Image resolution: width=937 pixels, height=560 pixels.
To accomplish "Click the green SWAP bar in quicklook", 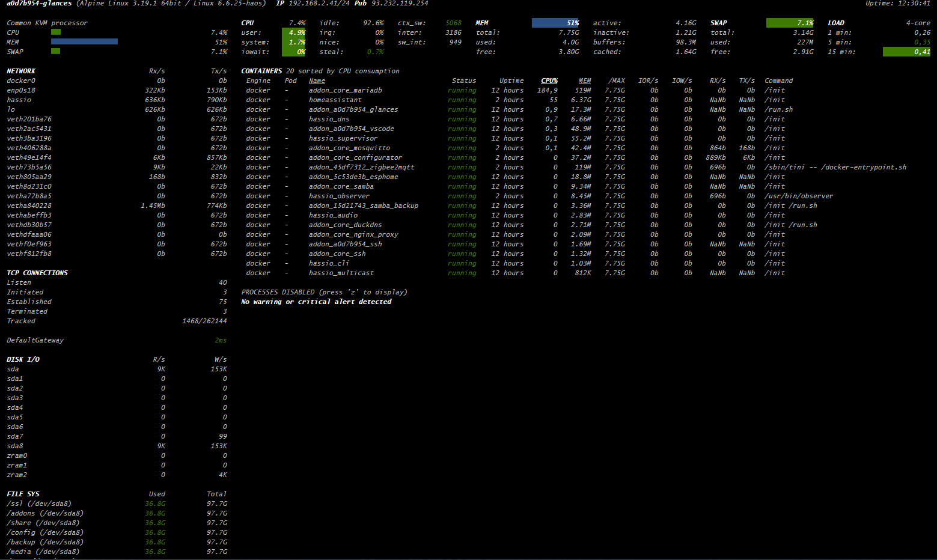I will 56,51.
